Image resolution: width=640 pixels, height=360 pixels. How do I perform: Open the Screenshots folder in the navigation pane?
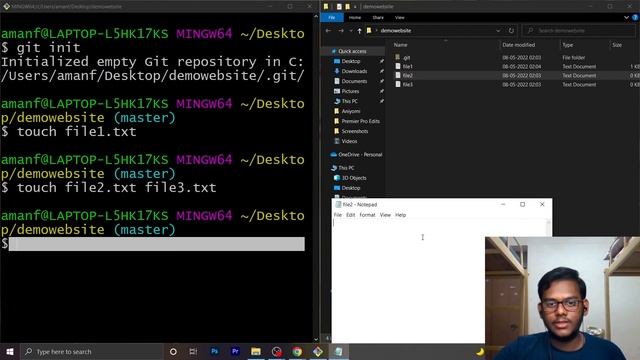[x=355, y=131]
